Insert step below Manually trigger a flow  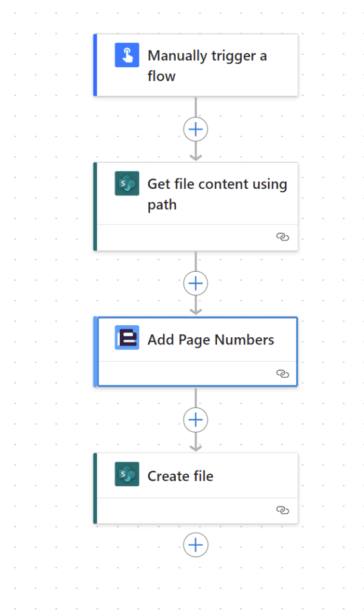pyautogui.click(x=195, y=129)
